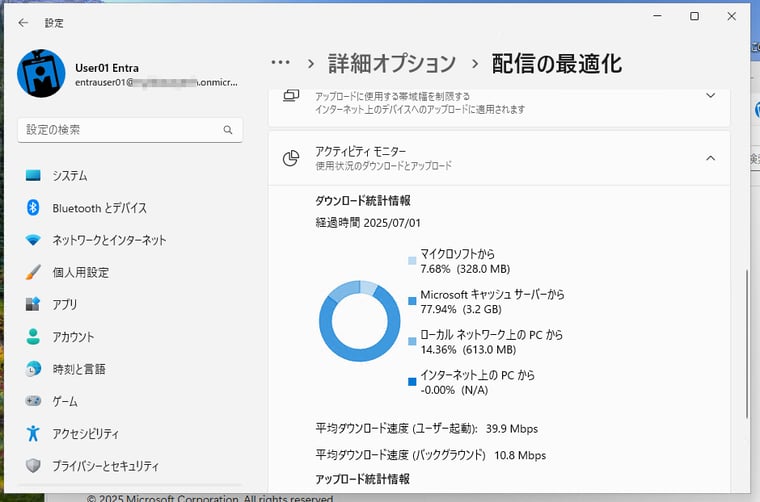Open アクセシビリティ category
The width and height of the screenshot is (760, 502).
point(130,433)
